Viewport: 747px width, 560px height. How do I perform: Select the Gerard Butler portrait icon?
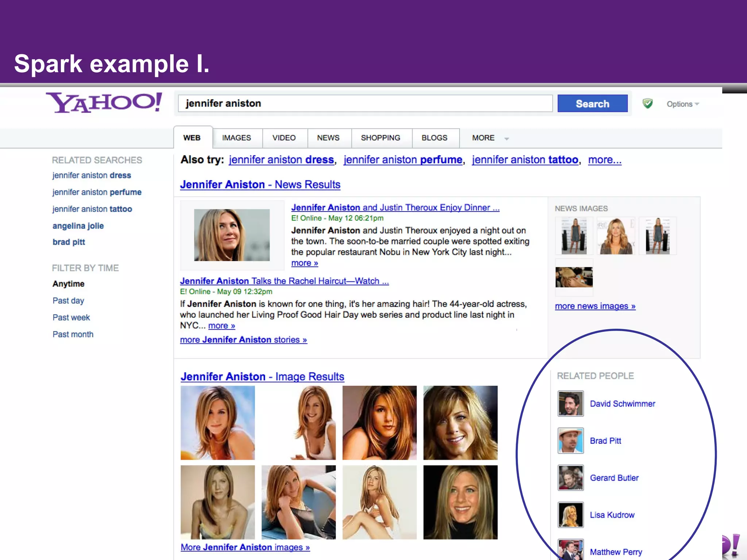[x=570, y=478]
